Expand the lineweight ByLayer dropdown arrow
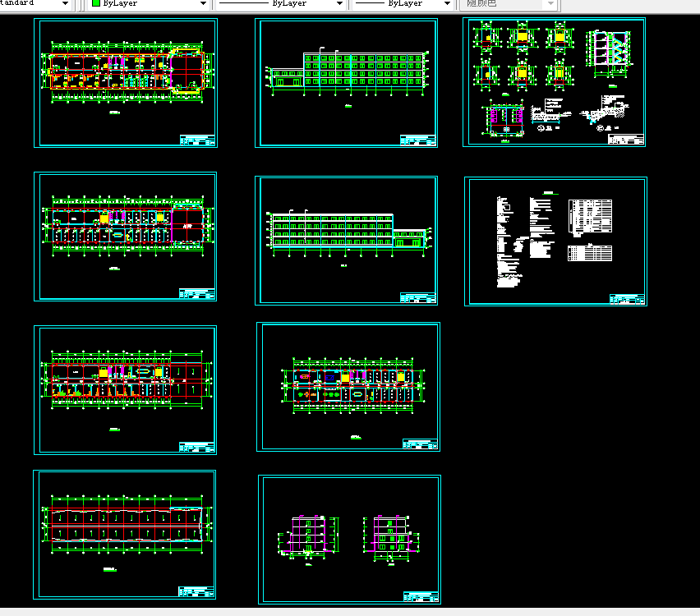 click(447, 3)
